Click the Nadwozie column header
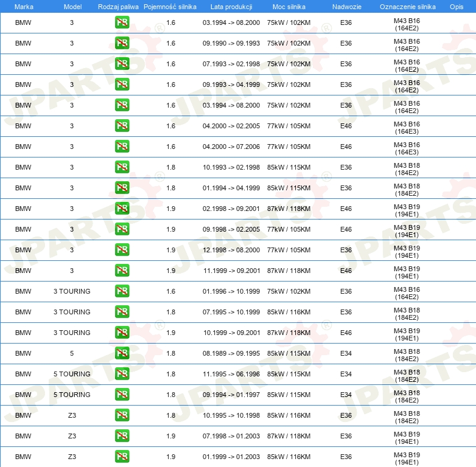The width and height of the screenshot is (476, 467). pyautogui.click(x=347, y=7)
